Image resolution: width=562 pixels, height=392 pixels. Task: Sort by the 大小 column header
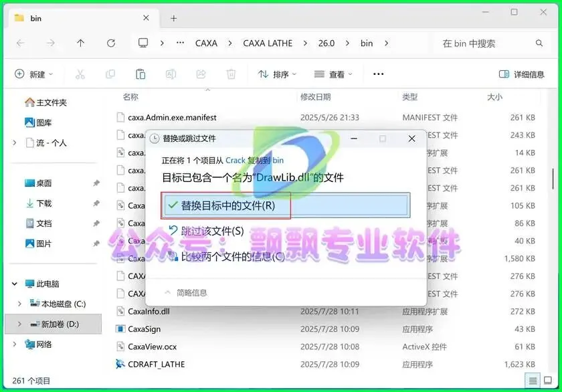(x=494, y=97)
